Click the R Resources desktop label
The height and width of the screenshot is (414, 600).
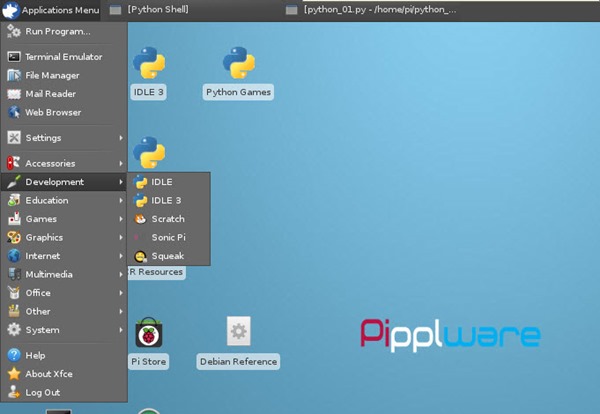157,272
